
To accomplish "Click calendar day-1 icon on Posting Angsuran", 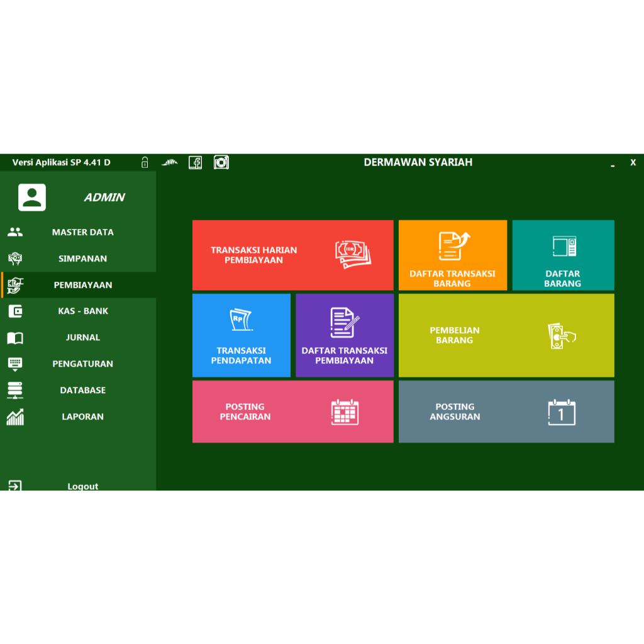I will tap(562, 413).
